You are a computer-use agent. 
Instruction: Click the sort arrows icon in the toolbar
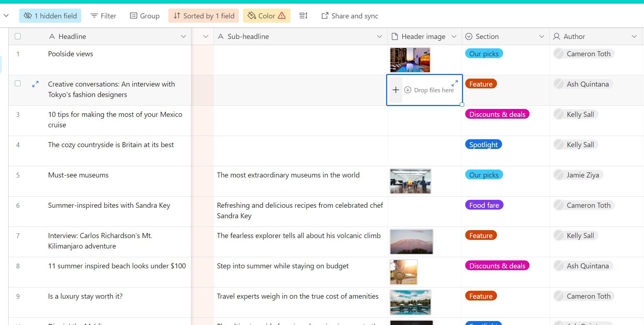tap(177, 16)
